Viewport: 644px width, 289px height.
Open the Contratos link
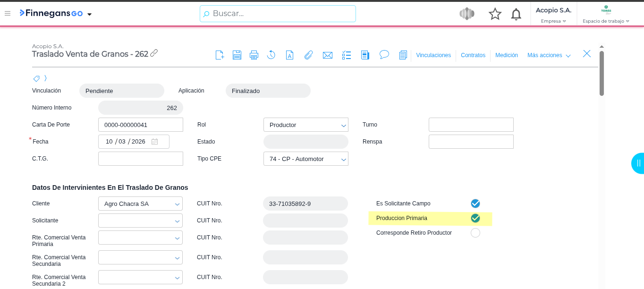click(x=473, y=55)
